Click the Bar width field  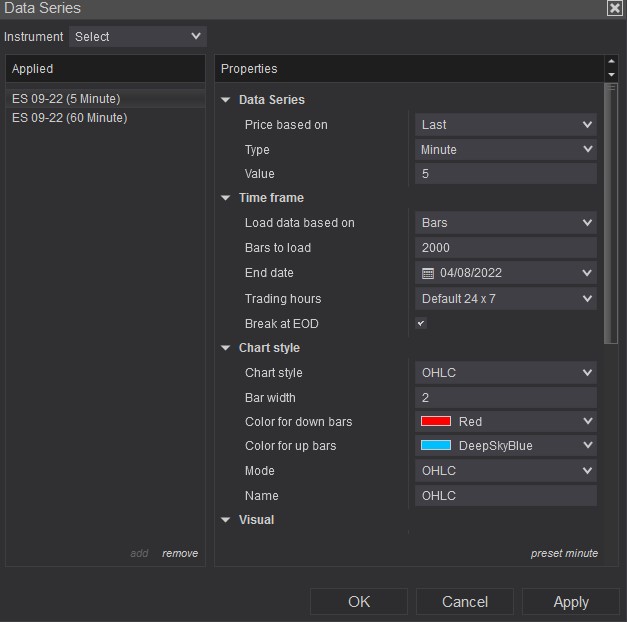[x=506, y=398]
